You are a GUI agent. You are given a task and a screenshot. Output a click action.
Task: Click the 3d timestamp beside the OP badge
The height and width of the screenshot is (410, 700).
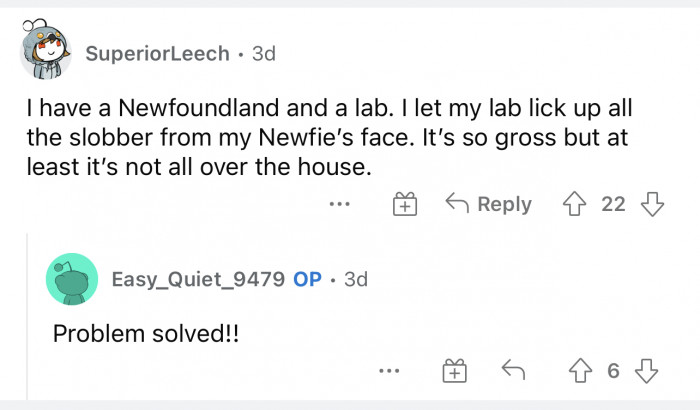(x=355, y=279)
